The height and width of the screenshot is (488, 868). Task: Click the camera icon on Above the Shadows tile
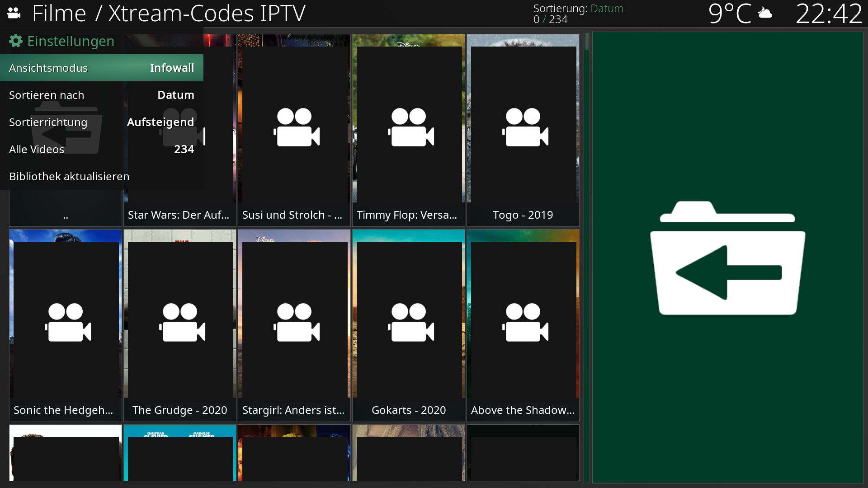pyautogui.click(x=525, y=323)
